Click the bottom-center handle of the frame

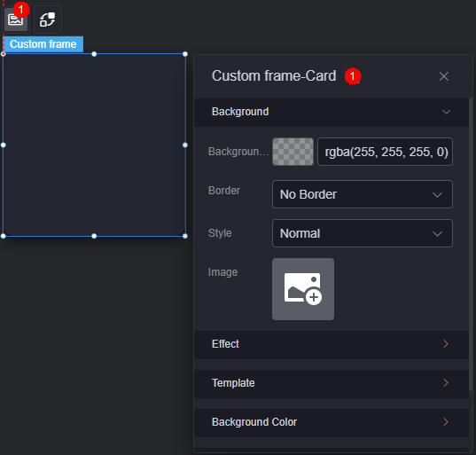point(94,236)
